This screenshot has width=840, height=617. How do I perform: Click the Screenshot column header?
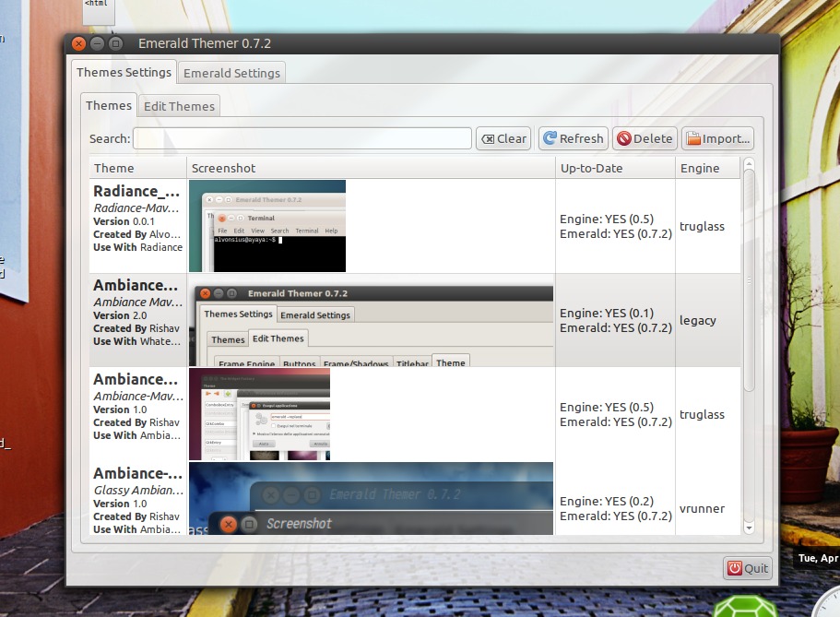371,168
